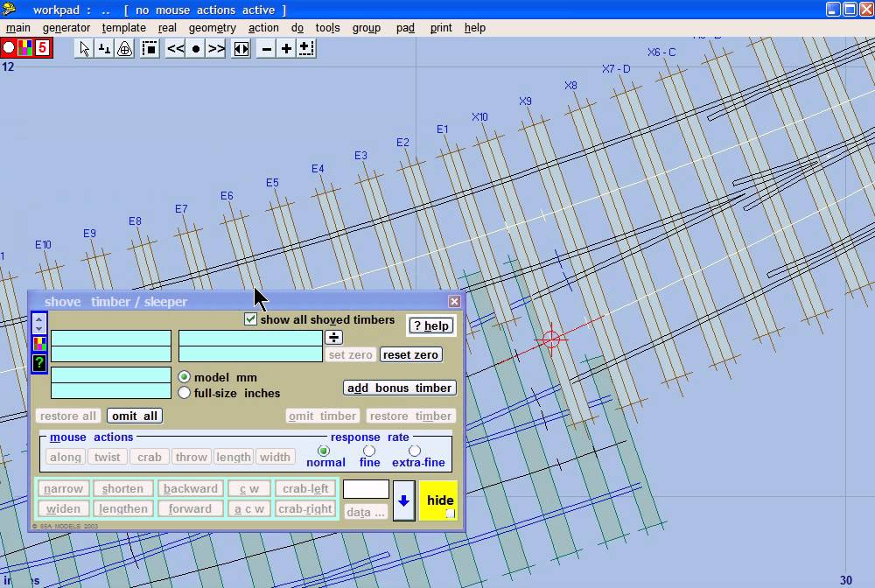
Task: Click timber label X10 on the trackpad
Action: click(479, 116)
